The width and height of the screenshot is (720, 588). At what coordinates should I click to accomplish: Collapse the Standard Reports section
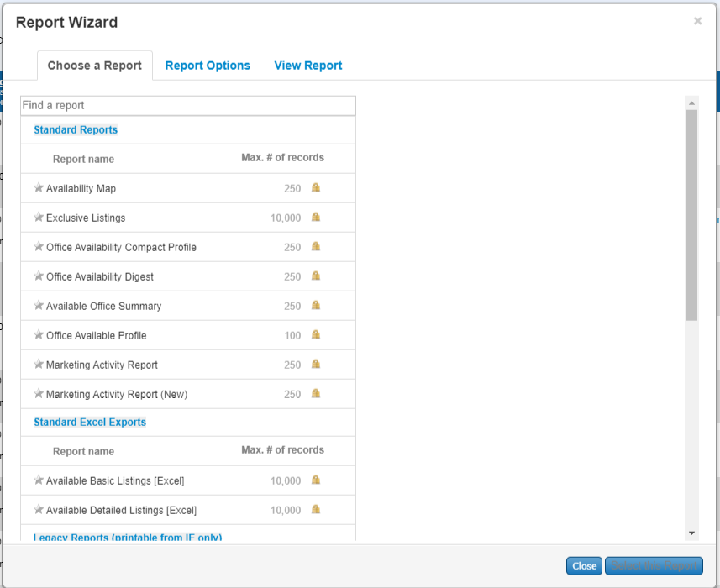(x=76, y=130)
